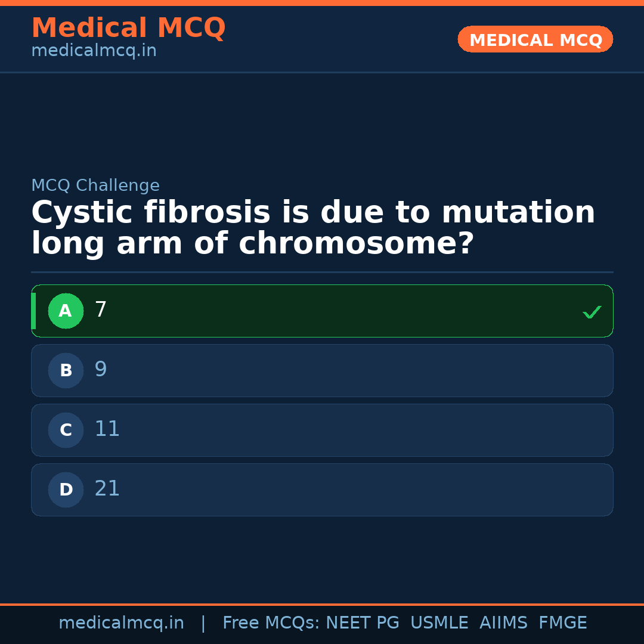Click the orange "Medical MCQ" header title
Screen dimensions: 644x644
pyautogui.click(x=128, y=28)
